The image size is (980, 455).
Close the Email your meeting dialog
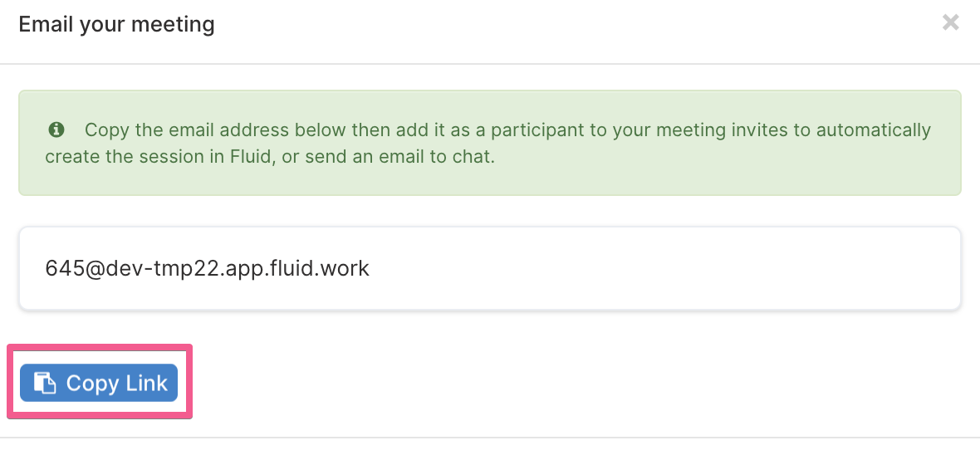coord(951,23)
